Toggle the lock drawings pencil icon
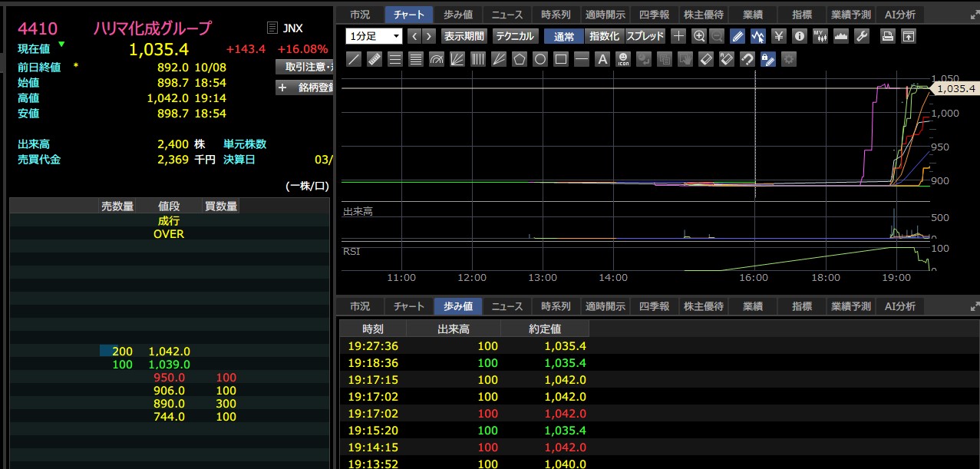 [x=767, y=59]
